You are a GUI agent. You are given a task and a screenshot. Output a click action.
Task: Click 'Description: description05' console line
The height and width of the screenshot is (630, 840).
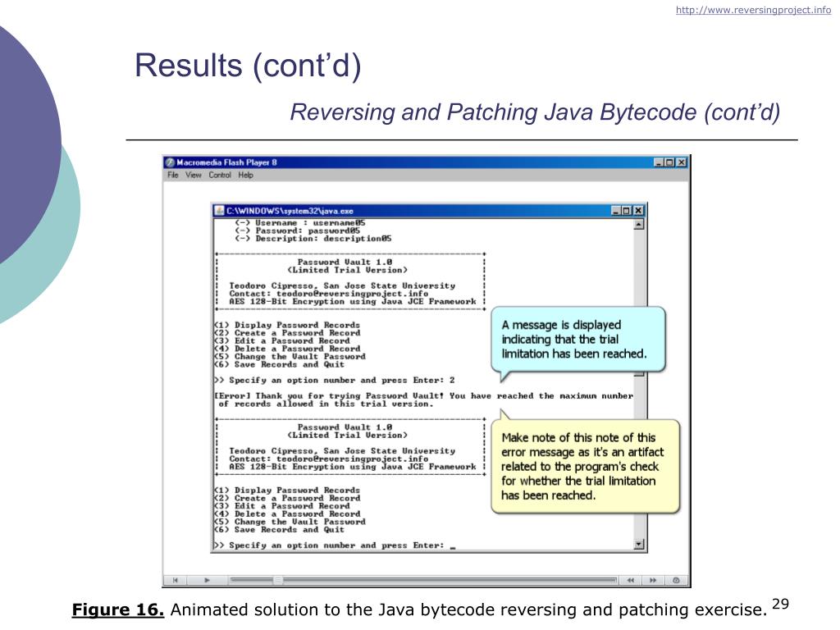tap(313, 239)
